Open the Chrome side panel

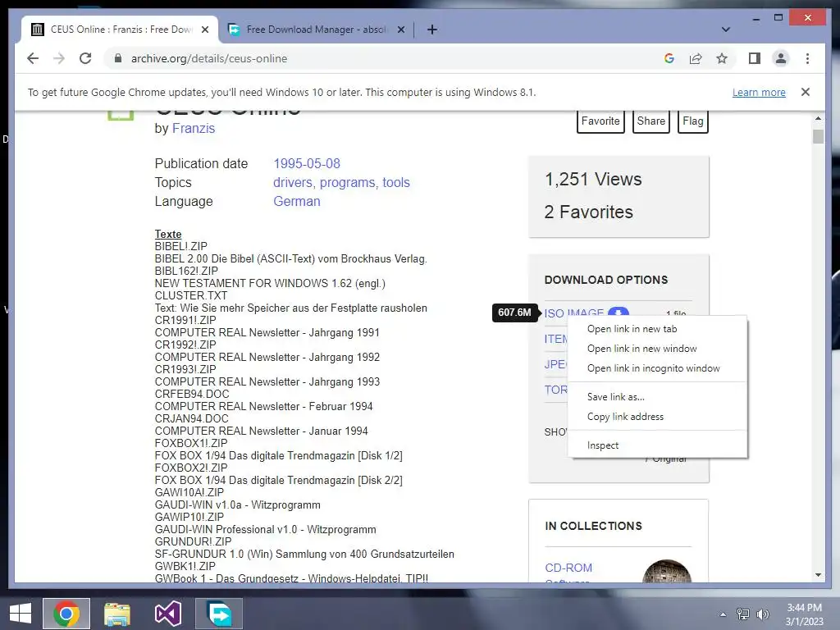click(x=755, y=58)
